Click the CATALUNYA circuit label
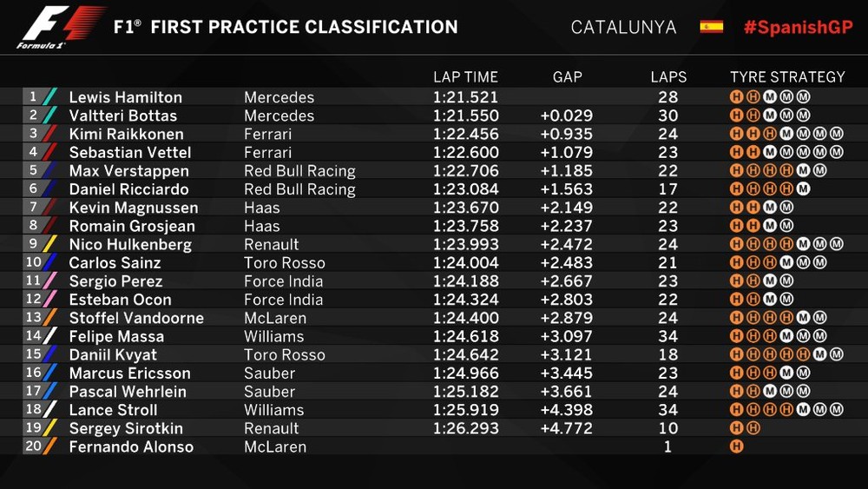 [x=623, y=27]
